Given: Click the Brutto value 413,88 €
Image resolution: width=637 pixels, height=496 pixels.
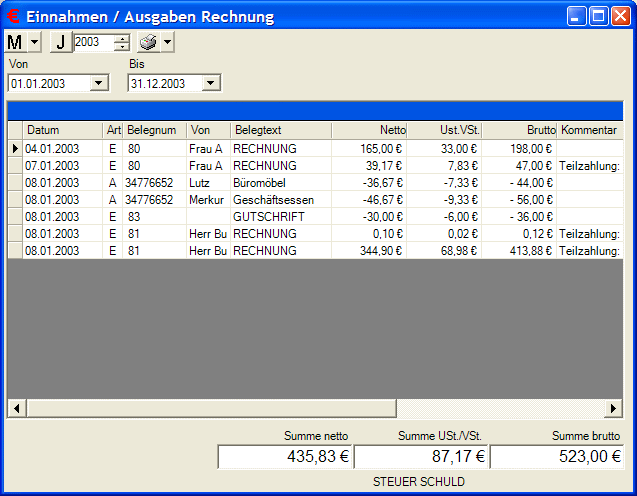Looking at the screenshot, I should pyautogui.click(x=519, y=251).
